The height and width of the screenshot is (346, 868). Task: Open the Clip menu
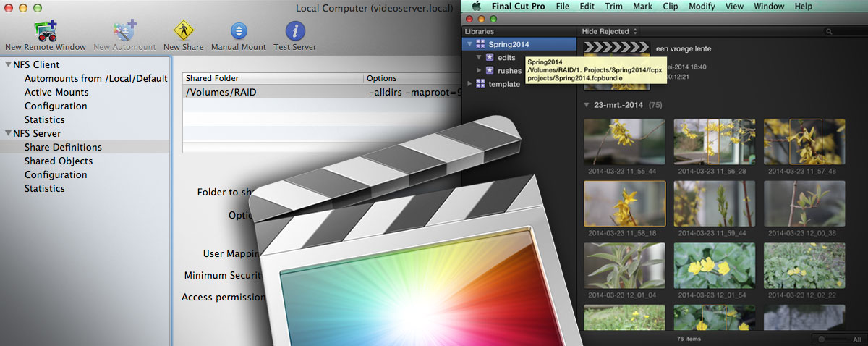click(671, 7)
